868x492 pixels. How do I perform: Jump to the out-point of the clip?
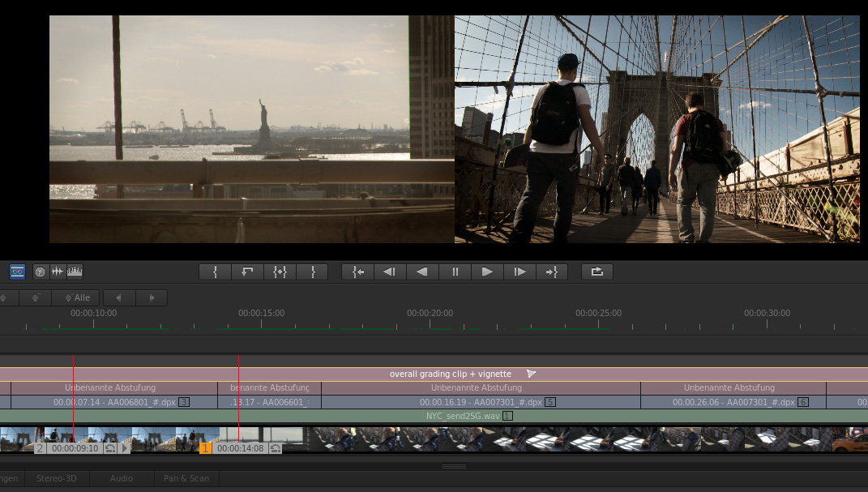tap(552, 272)
